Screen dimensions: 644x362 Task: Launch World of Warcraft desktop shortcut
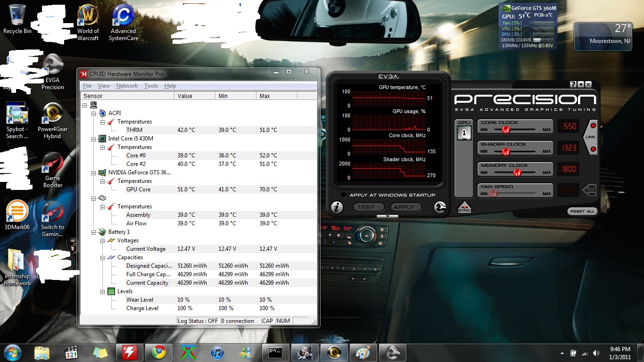pos(88,23)
